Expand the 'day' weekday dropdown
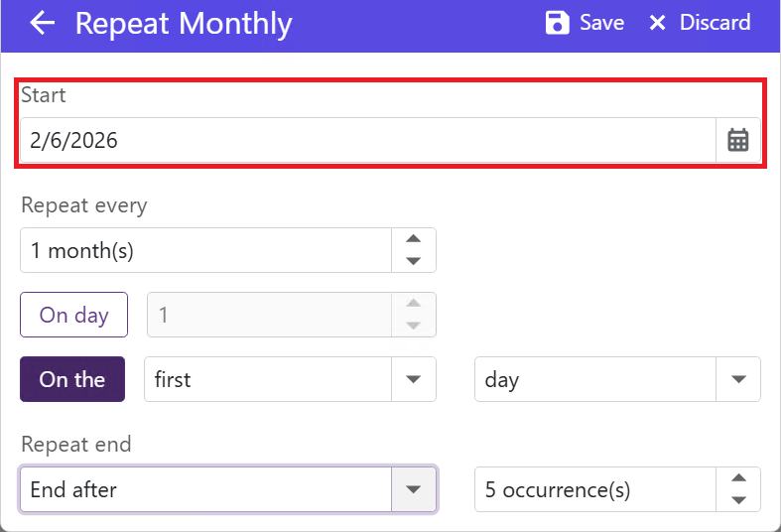781x532 pixels. (x=738, y=379)
